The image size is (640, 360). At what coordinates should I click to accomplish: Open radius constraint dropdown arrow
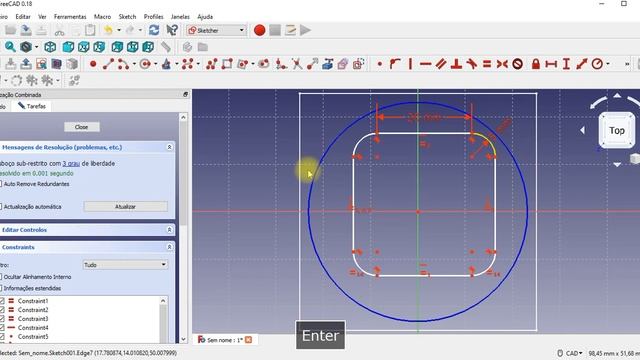[608, 64]
